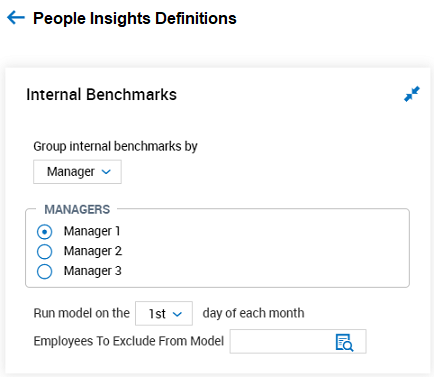This screenshot has height=377, width=434.
Task: Select the Manager 1 radio button
Action: tap(44, 232)
